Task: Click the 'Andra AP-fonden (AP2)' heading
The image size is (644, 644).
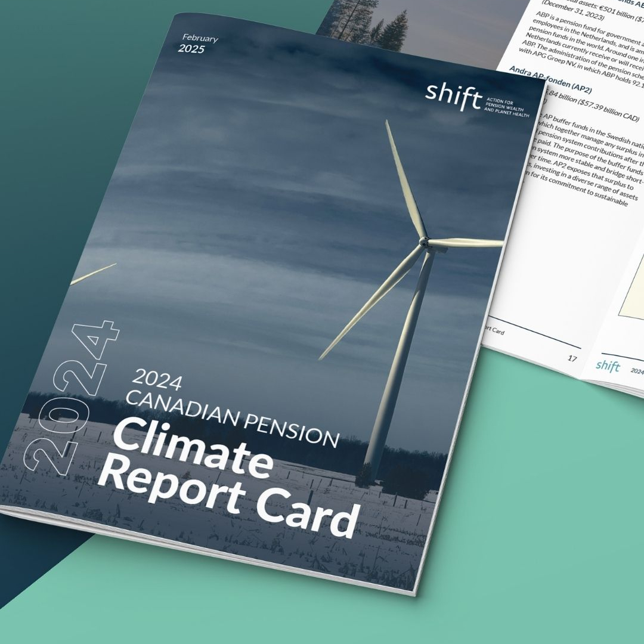Action: pyautogui.click(x=550, y=79)
